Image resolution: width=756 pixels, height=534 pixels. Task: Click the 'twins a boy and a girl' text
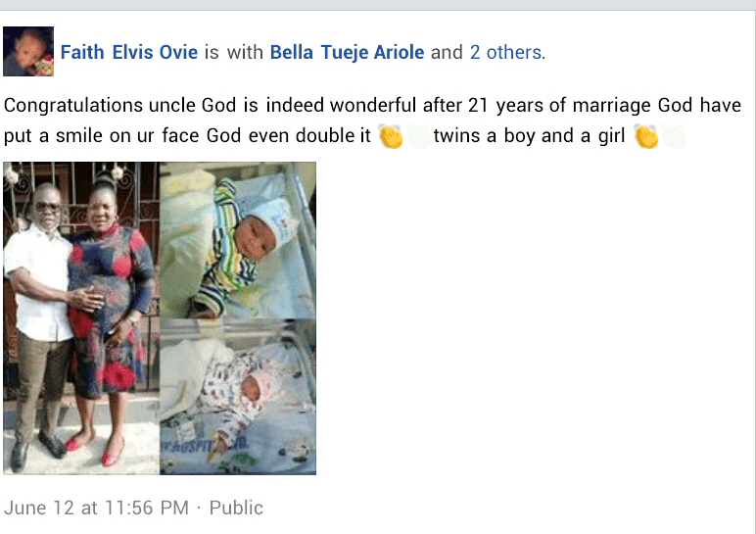529,137
